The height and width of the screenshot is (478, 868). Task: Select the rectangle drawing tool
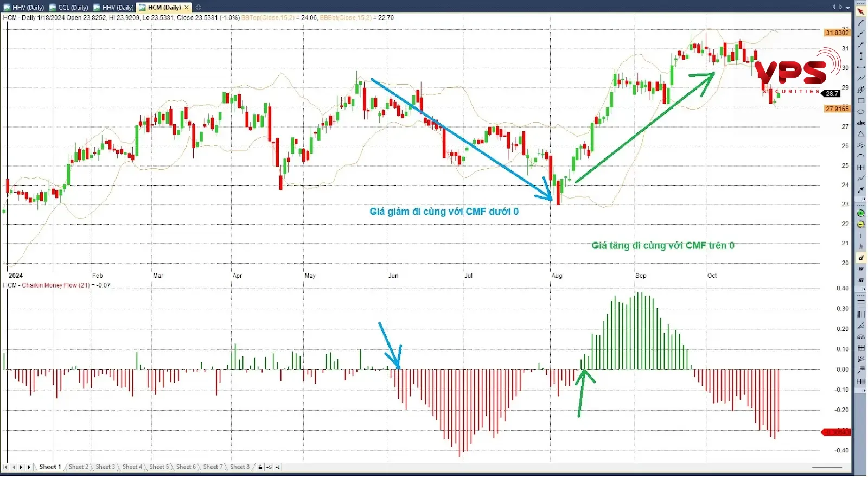(x=860, y=101)
